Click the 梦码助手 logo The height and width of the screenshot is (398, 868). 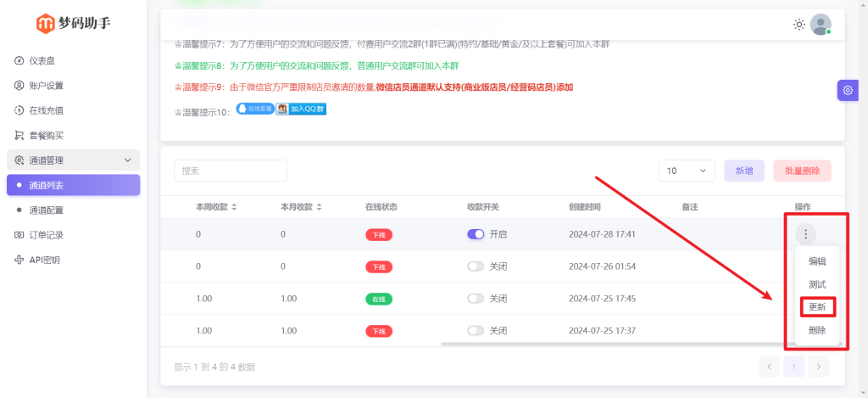tap(73, 24)
